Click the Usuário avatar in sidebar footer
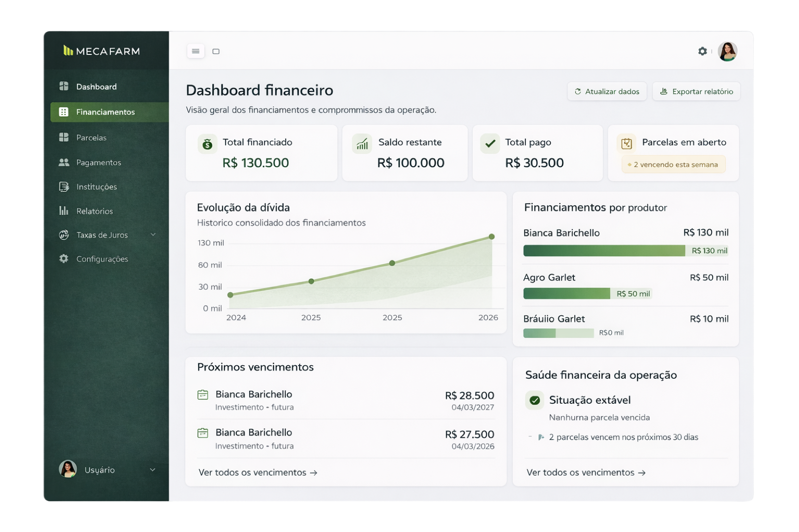The width and height of the screenshot is (799, 532). click(68, 469)
